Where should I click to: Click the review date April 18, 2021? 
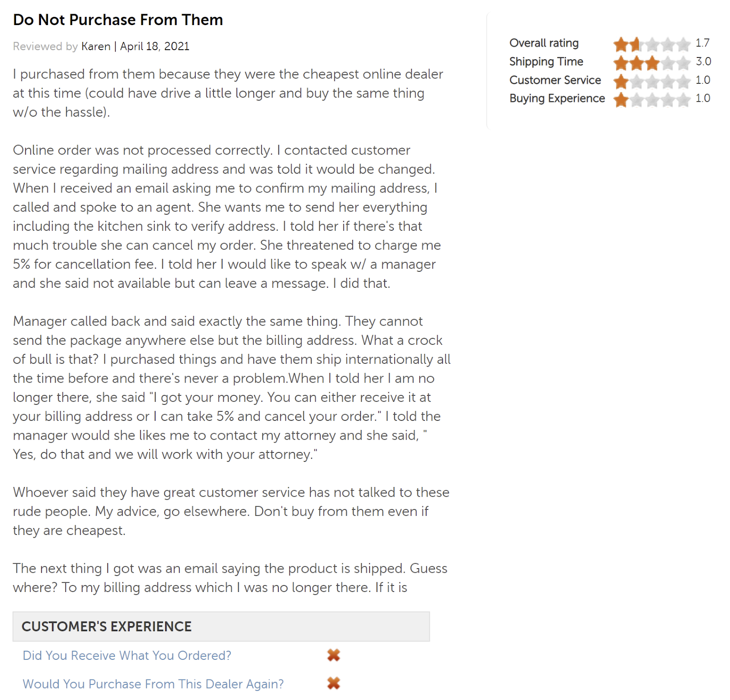pyautogui.click(x=155, y=47)
